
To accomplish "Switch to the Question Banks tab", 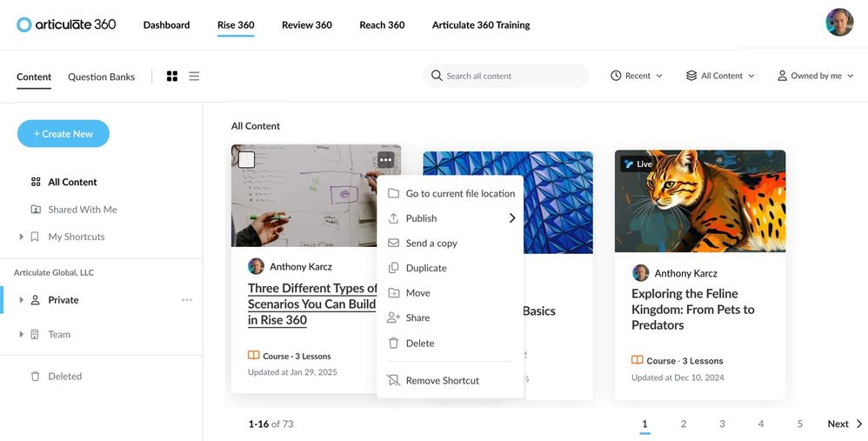I will tap(101, 77).
